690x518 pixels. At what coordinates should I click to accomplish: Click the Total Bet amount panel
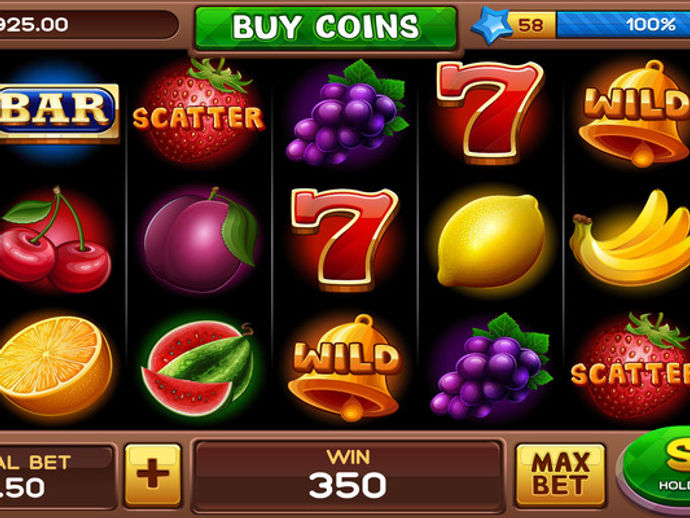click(x=57, y=476)
